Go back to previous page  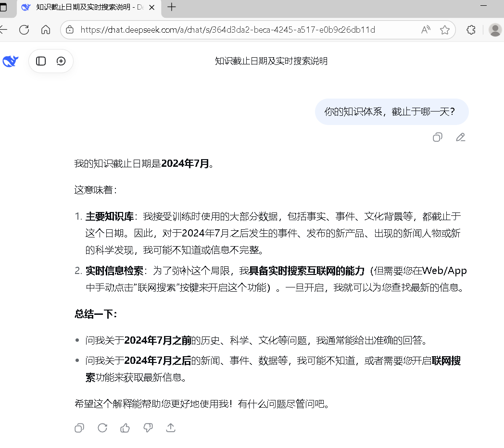click(3, 30)
